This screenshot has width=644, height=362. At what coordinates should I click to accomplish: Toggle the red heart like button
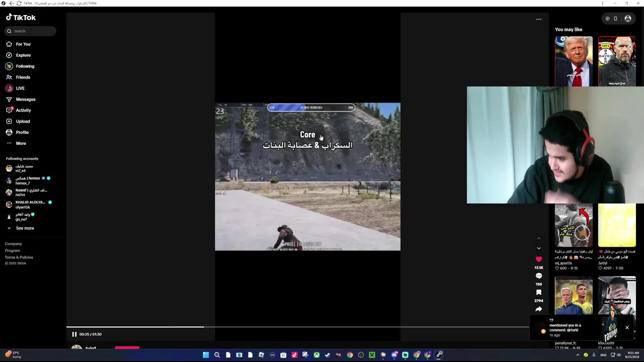(x=539, y=259)
